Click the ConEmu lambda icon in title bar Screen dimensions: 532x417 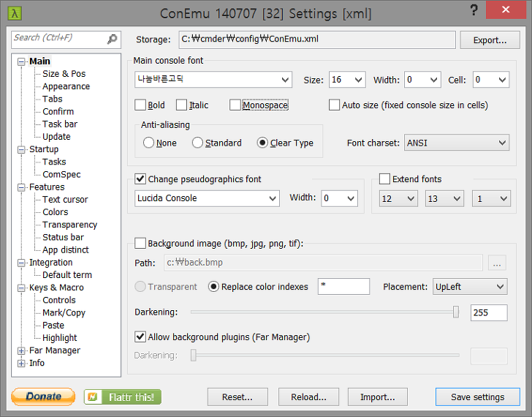(15, 14)
